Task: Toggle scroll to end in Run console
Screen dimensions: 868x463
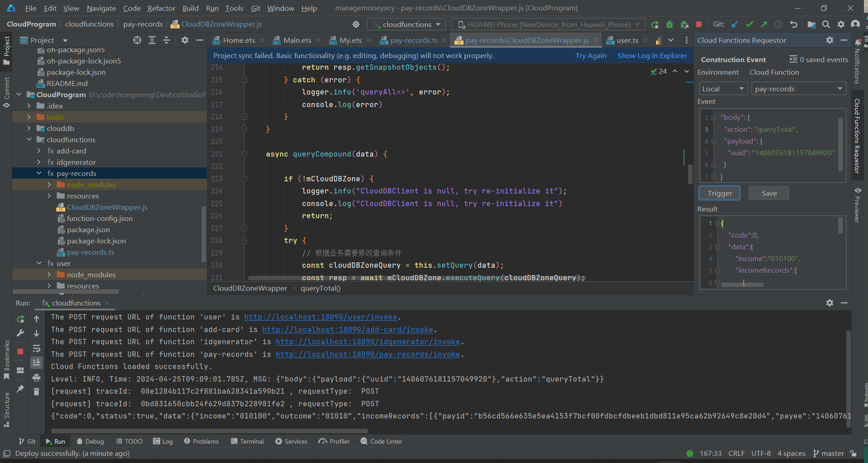Action: coord(36,363)
